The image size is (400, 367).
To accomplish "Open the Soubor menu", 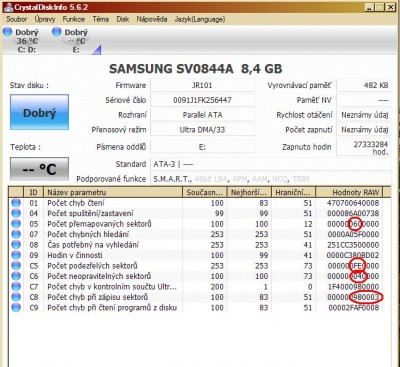I will [x=17, y=19].
